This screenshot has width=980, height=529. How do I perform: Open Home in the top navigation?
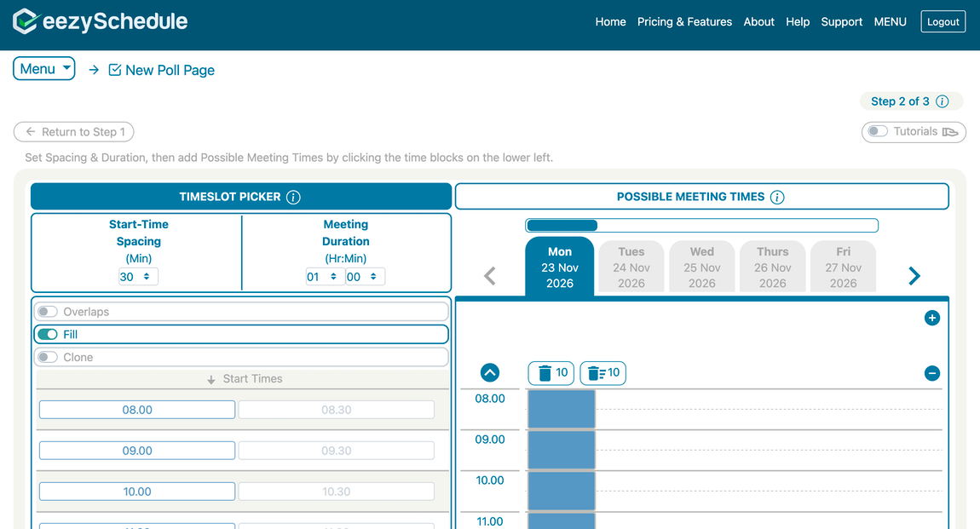click(x=611, y=22)
